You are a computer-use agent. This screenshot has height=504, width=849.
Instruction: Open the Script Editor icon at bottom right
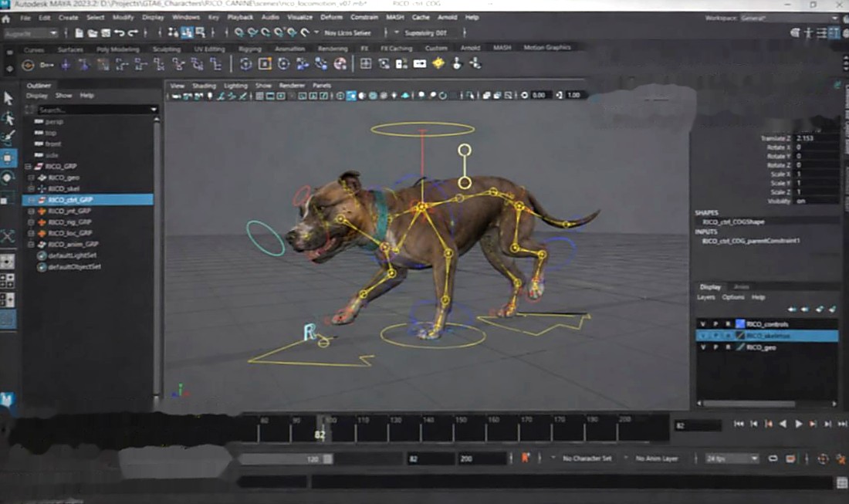[842, 482]
